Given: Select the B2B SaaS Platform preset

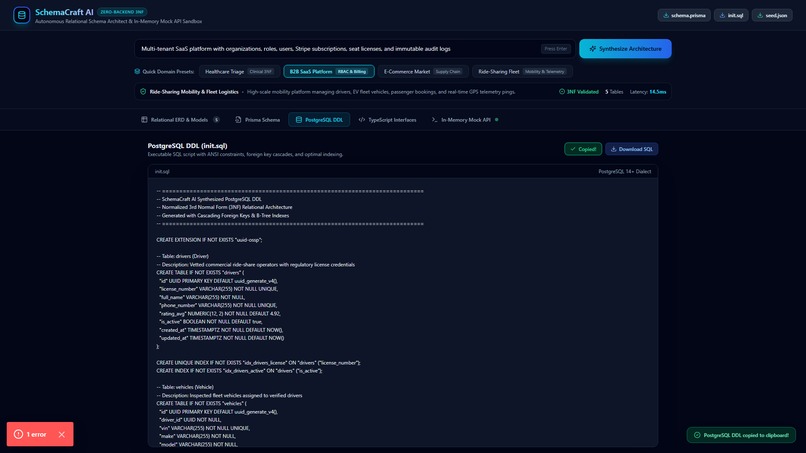Looking at the screenshot, I should pos(328,71).
